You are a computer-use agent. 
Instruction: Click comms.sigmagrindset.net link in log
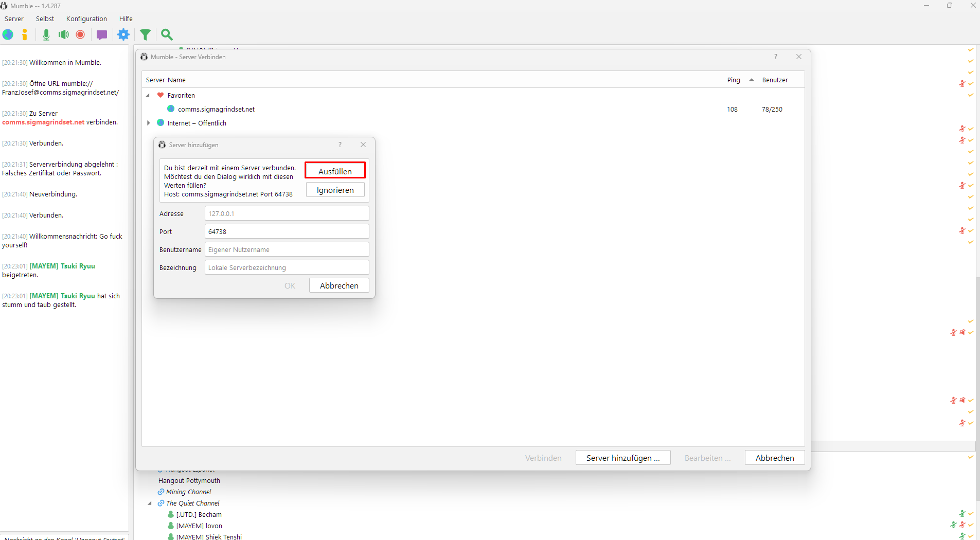tap(43, 122)
